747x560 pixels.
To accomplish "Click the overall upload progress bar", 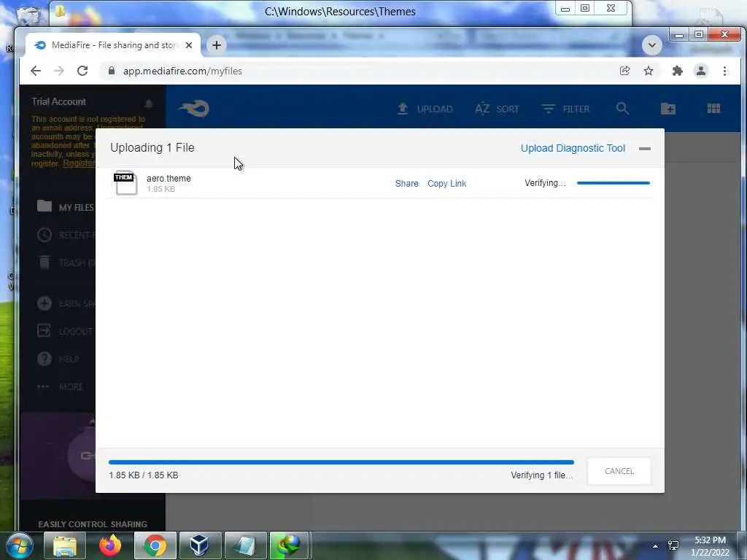I will 341,462.
